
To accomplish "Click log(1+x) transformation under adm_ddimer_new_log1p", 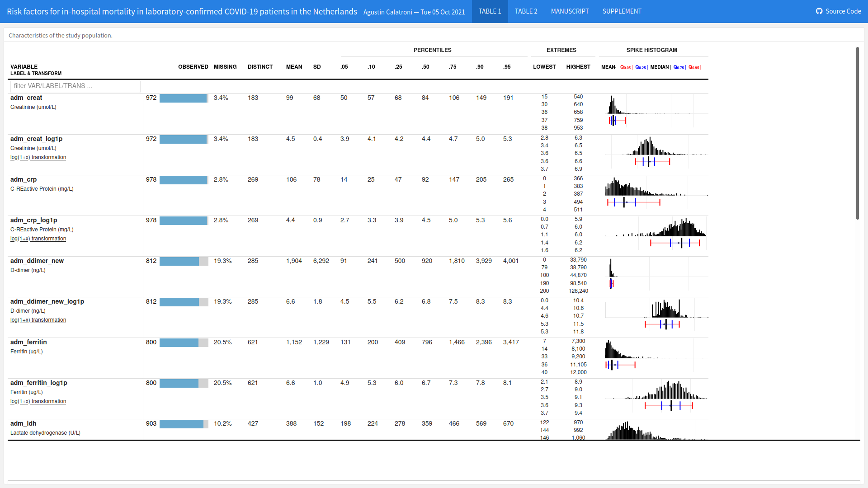I will (x=38, y=320).
